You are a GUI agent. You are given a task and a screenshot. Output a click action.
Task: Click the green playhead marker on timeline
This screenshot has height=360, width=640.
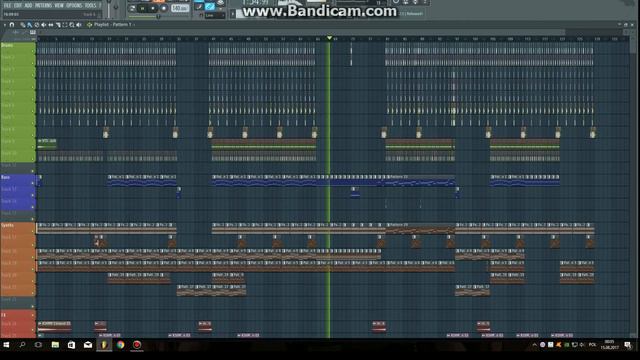pyautogui.click(x=329, y=38)
